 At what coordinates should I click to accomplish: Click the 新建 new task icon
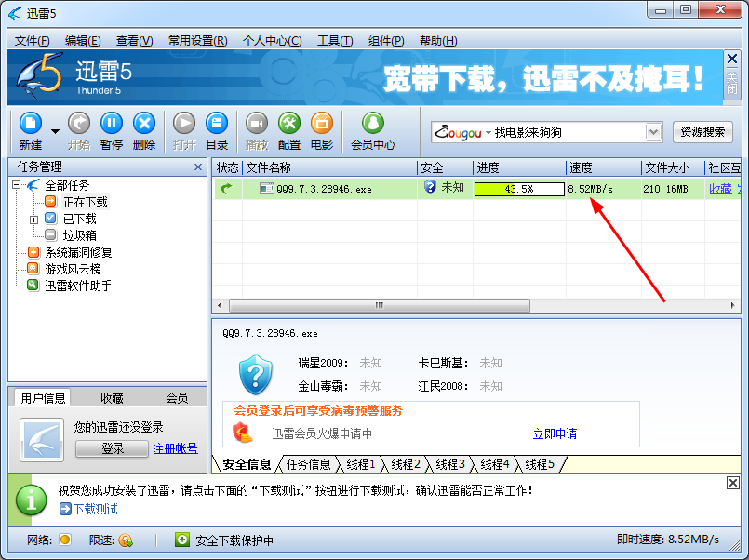31,124
